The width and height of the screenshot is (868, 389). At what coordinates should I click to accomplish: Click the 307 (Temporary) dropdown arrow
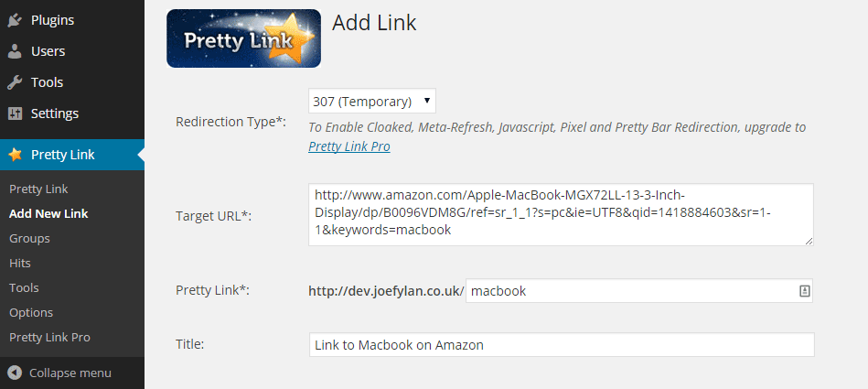pos(426,101)
